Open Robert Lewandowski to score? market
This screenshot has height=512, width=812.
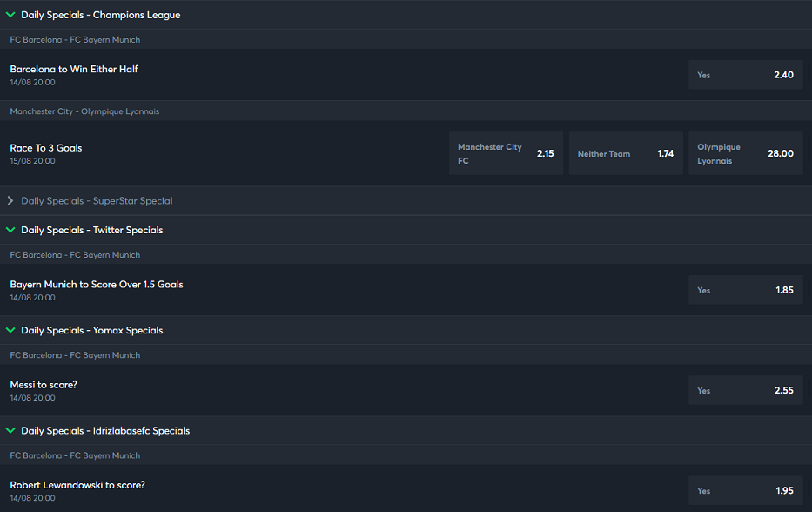77,485
